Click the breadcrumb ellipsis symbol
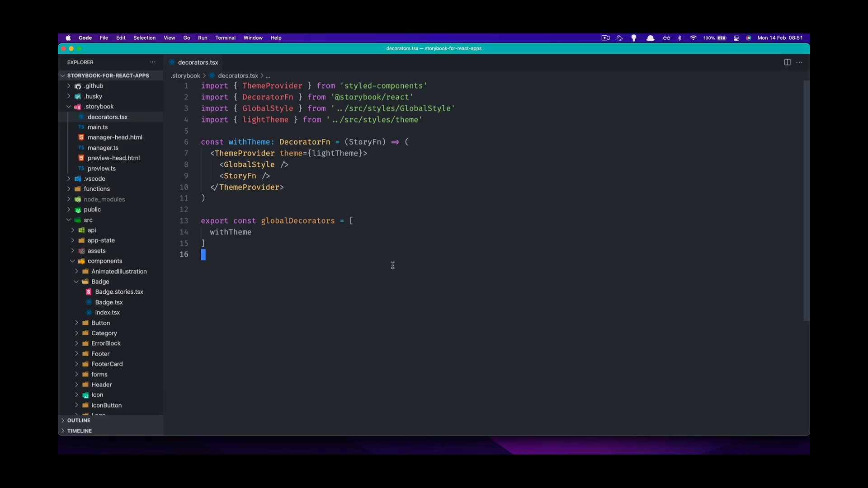 coord(268,76)
